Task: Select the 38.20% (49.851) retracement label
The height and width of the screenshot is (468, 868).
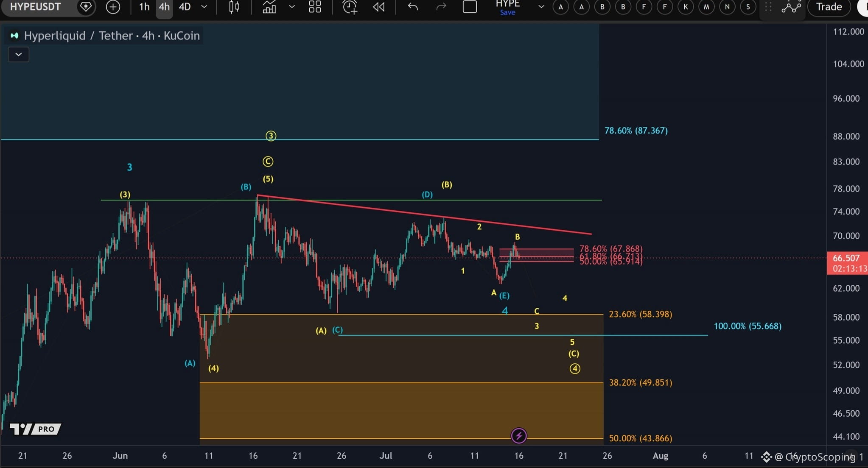Action: pyautogui.click(x=641, y=382)
